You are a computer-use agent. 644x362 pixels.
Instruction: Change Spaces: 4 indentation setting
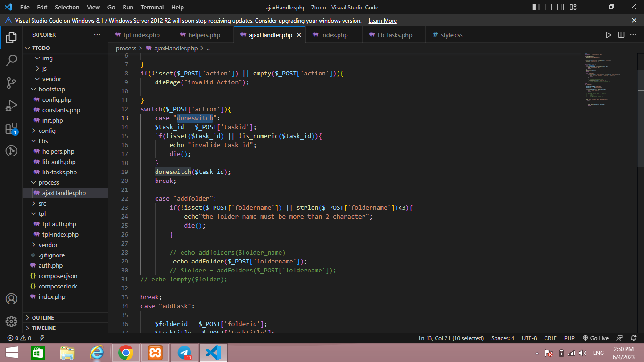503,338
